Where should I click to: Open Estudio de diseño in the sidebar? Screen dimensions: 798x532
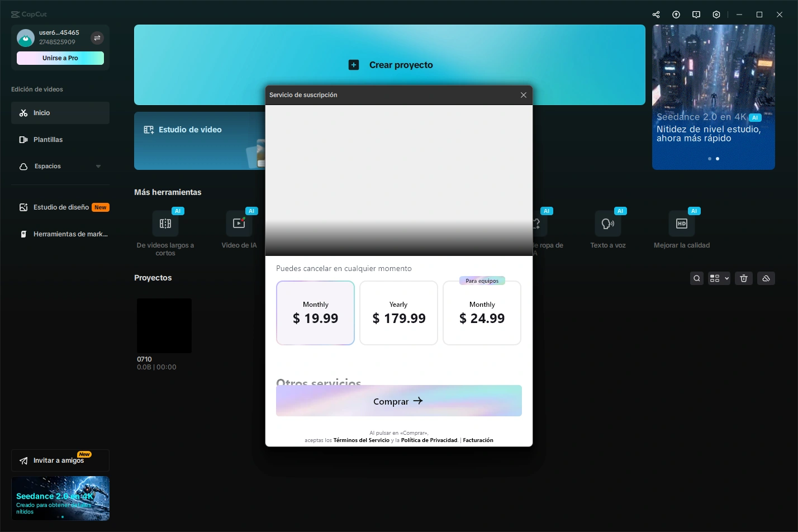tap(60, 207)
